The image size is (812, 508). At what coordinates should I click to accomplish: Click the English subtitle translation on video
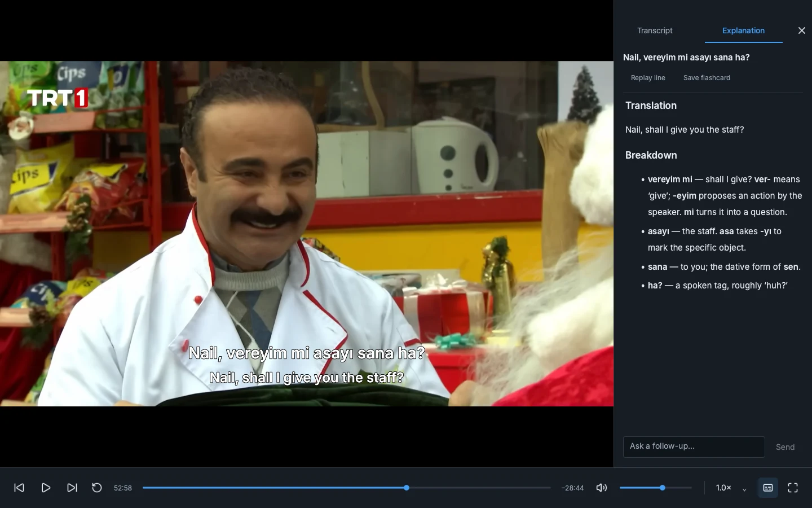306,378
